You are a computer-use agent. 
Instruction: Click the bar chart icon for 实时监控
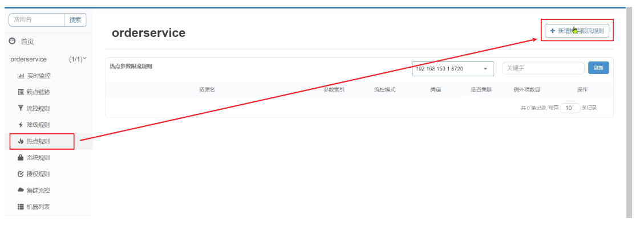pyautogui.click(x=21, y=76)
